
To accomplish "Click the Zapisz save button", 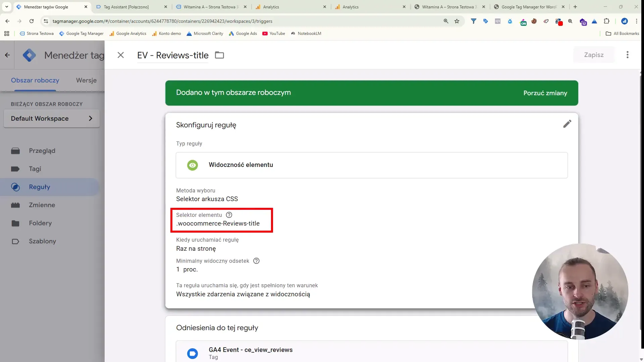I will (594, 55).
